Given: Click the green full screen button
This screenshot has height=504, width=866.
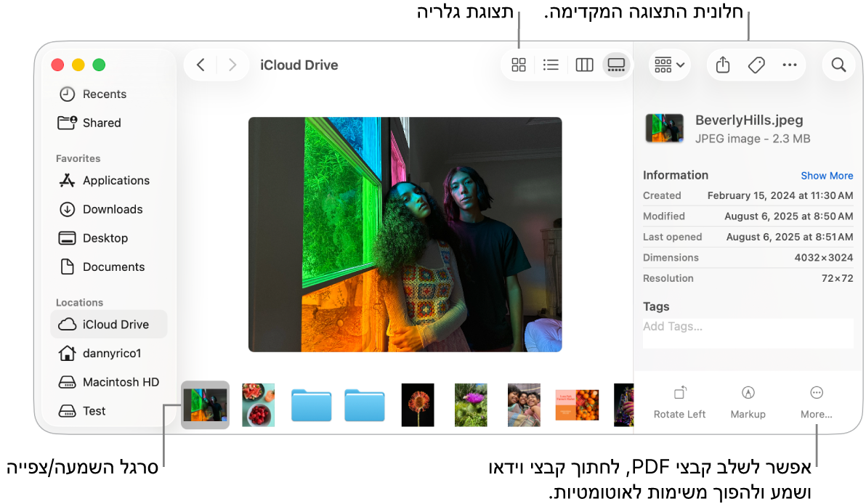Looking at the screenshot, I should click(x=99, y=65).
